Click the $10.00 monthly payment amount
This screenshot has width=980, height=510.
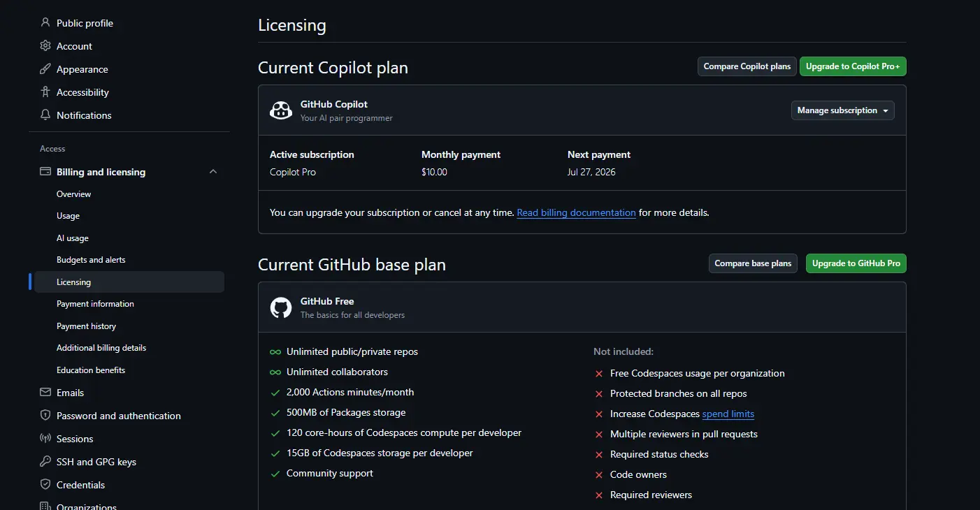pyautogui.click(x=434, y=172)
